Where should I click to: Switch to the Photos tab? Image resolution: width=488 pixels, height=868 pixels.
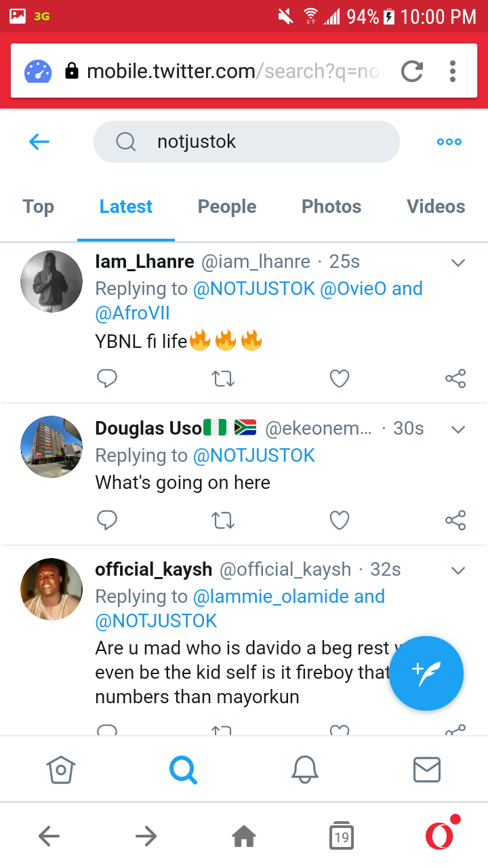[x=331, y=207]
